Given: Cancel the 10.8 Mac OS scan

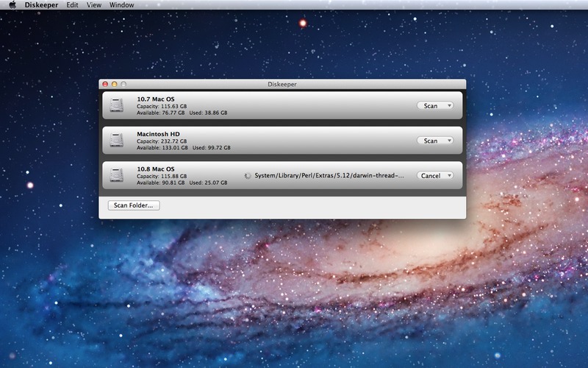Looking at the screenshot, I should (430, 176).
